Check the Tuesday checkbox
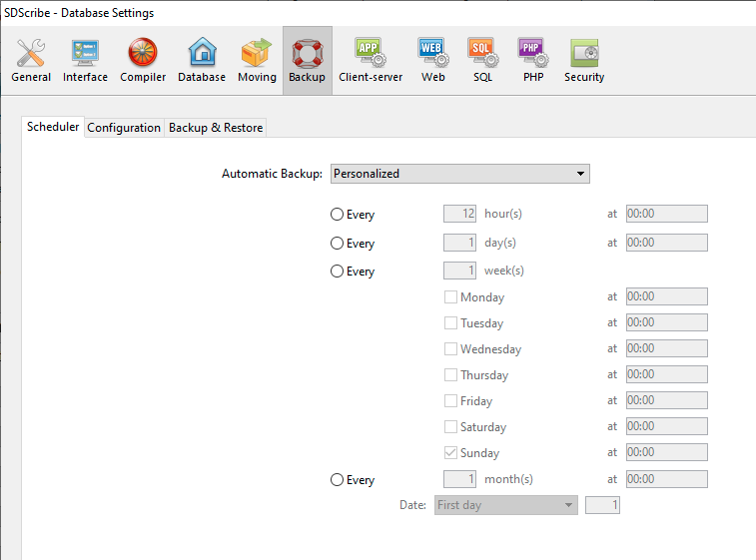 click(x=450, y=322)
